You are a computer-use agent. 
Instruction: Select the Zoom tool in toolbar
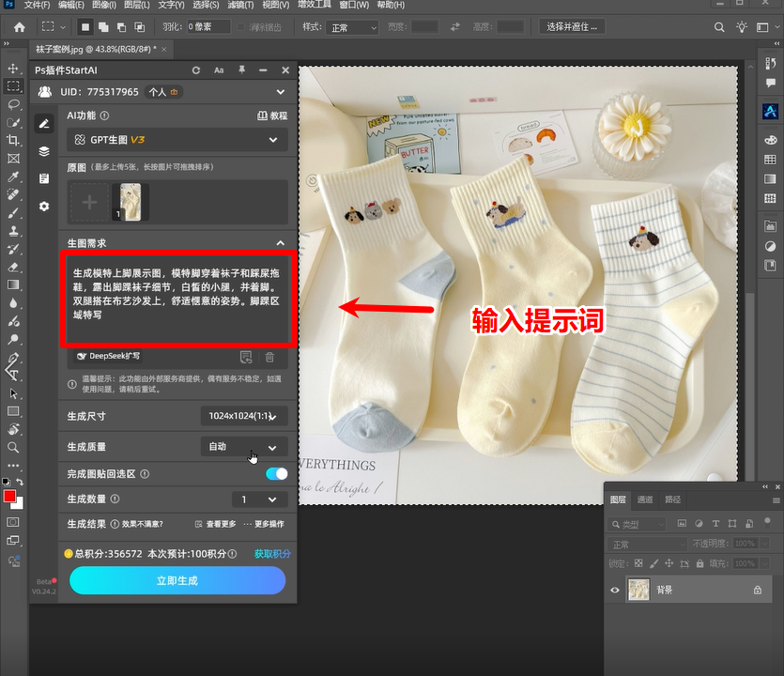pyautogui.click(x=13, y=447)
